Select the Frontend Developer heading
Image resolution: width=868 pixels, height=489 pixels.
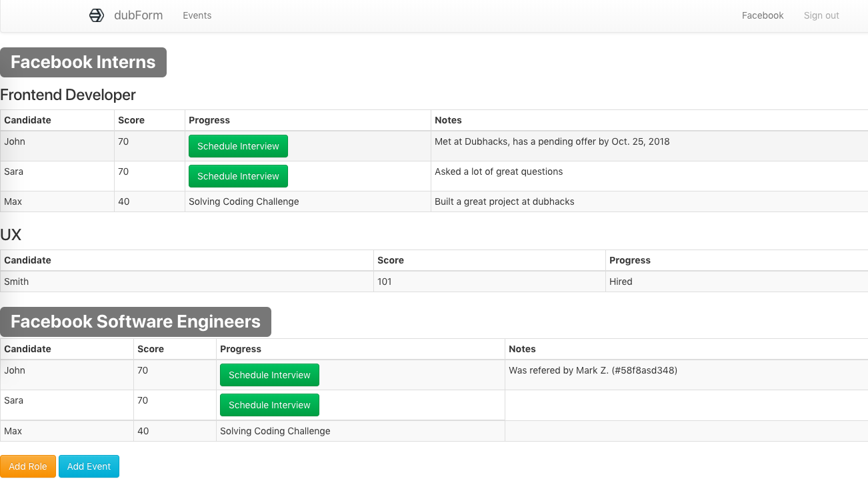point(68,95)
